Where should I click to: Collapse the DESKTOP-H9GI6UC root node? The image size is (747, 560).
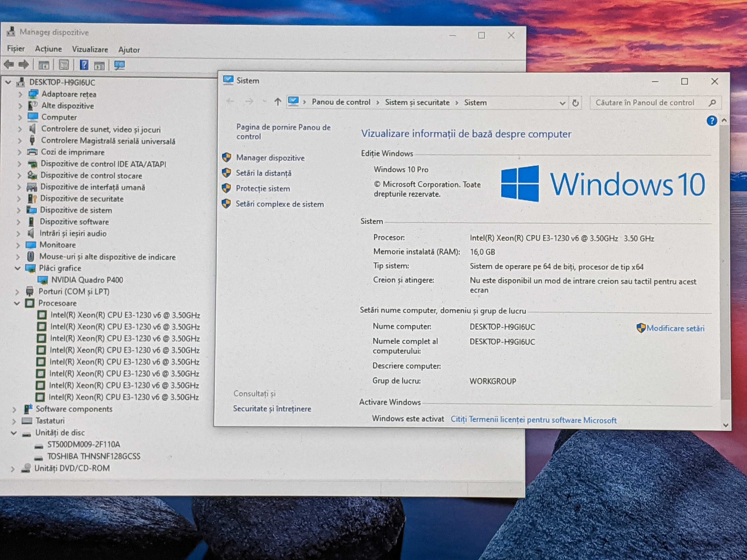9,82
